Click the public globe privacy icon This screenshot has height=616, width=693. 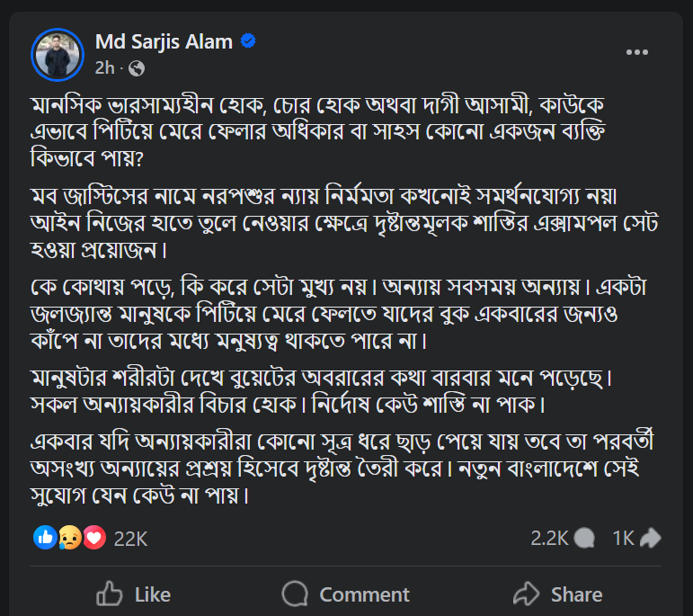point(137,68)
